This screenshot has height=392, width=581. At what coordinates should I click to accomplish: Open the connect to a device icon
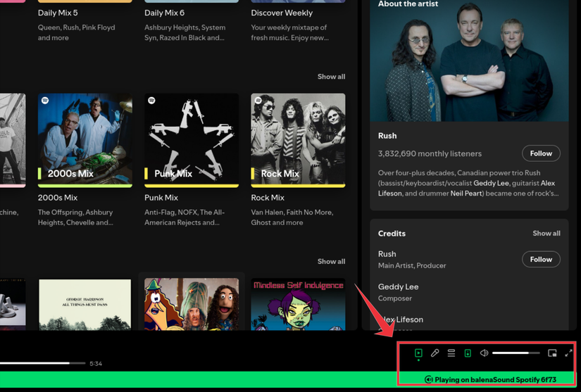[468, 353]
